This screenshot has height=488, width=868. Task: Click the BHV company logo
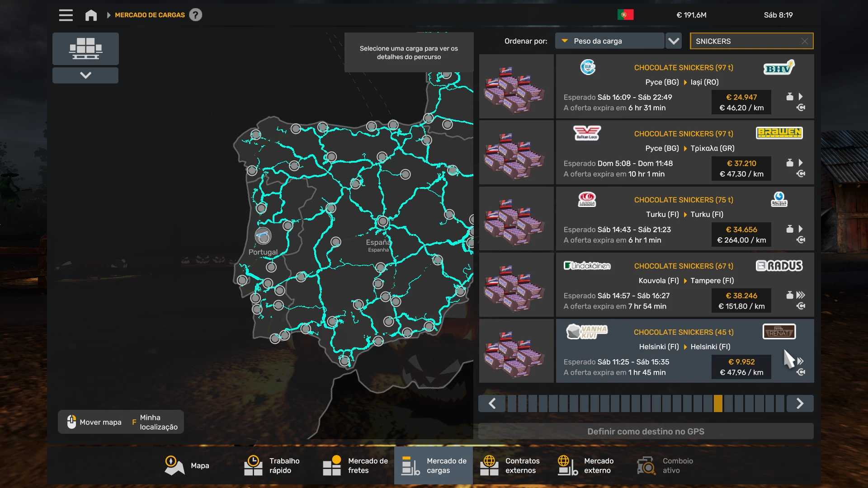pos(778,68)
